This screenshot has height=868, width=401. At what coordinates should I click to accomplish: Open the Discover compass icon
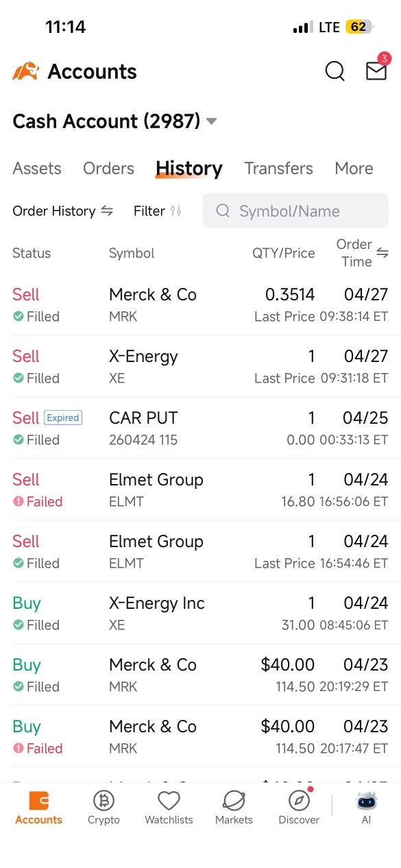tap(299, 800)
